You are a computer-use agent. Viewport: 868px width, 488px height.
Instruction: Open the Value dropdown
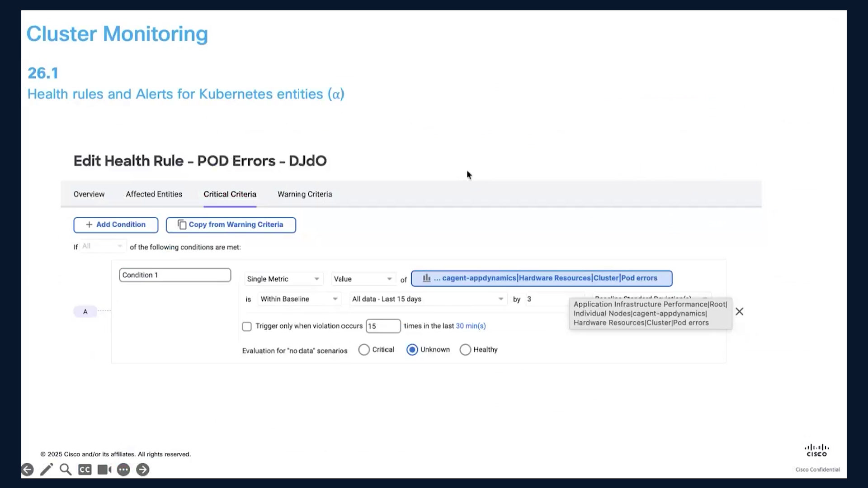[363, 279]
